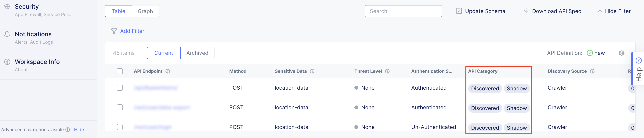
Task: Click the Sensitive Data column header
Action: coord(291,71)
